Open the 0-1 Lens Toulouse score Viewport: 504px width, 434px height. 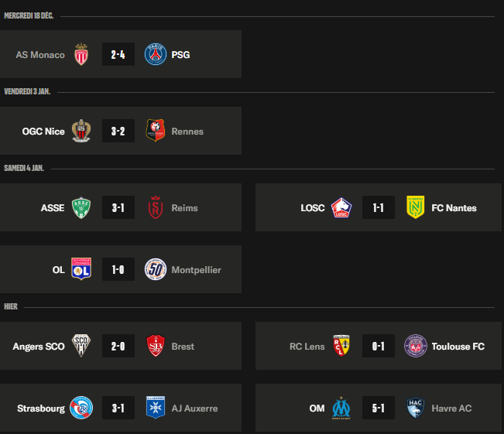click(379, 346)
